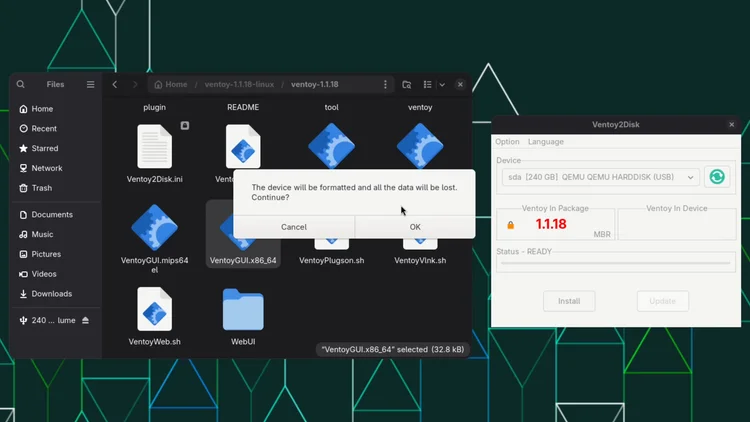Viewport: 750px width, 422px height.
Task: Click ventoy-1.1.18-linux in the path bar
Action: coord(239,84)
